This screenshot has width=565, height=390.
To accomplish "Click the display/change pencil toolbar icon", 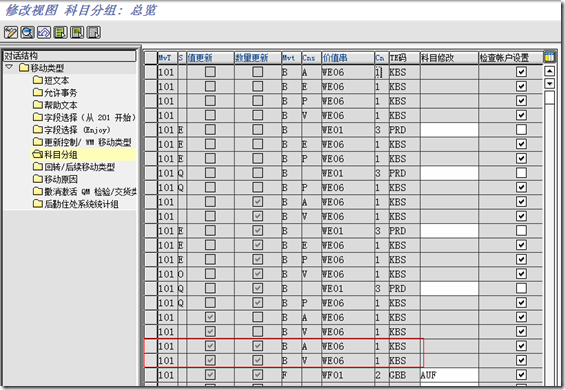I will (11, 32).
